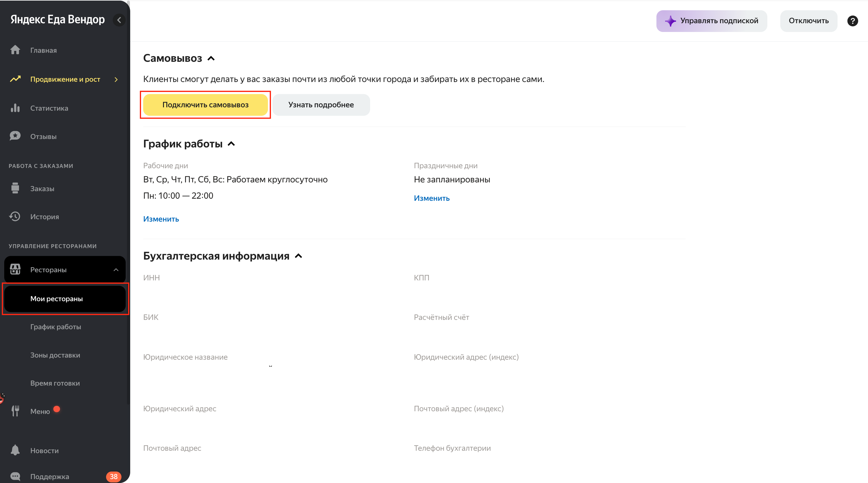Viewport: 868px width, 483px height.
Task: Go to Время готовки menu item
Action: 55,383
